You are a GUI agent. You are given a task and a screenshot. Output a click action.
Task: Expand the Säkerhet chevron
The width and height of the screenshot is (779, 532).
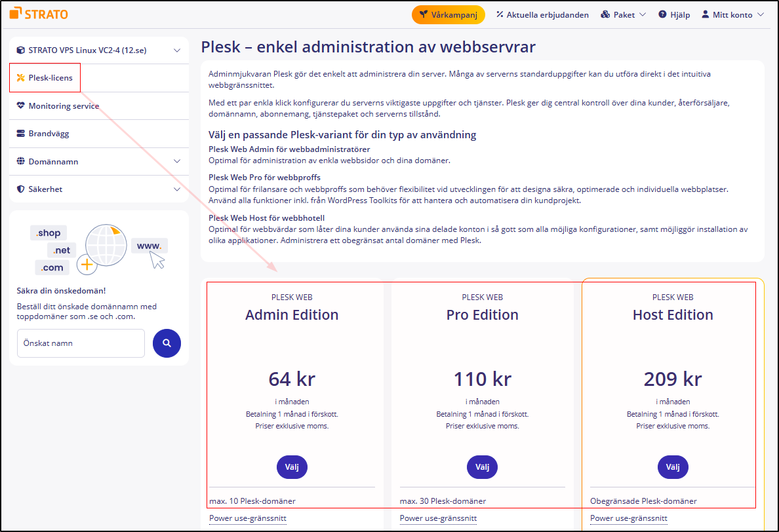tap(177, 189)
